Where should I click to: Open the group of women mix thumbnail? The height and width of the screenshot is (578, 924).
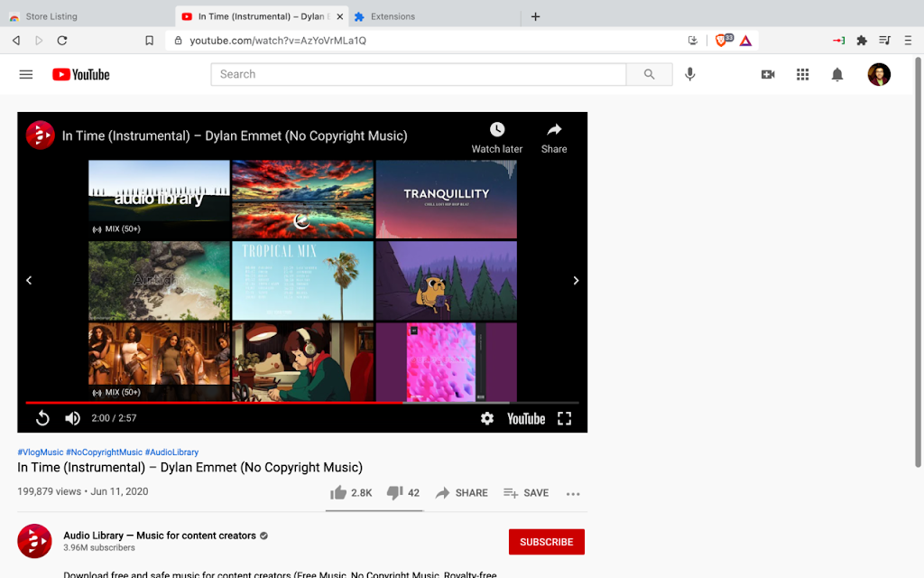(159, 361)
